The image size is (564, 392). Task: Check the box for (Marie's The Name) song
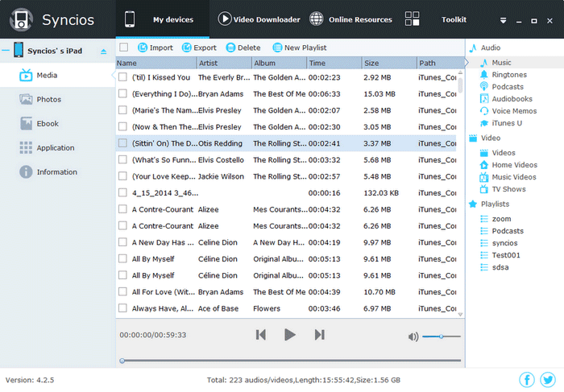[x=122, y=110]
